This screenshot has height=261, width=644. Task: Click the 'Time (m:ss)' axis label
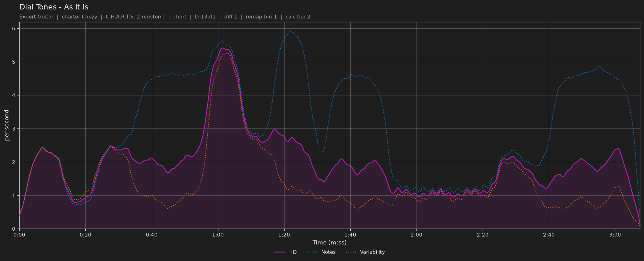point(329,242)
